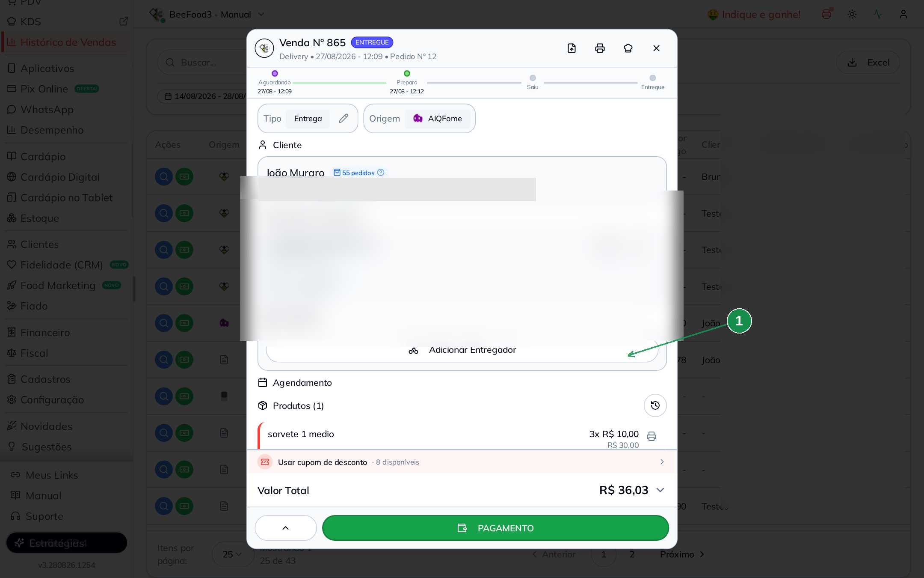Go to Próximo page
The height and width of the screenshot is (578, 924).
[682, 554]
